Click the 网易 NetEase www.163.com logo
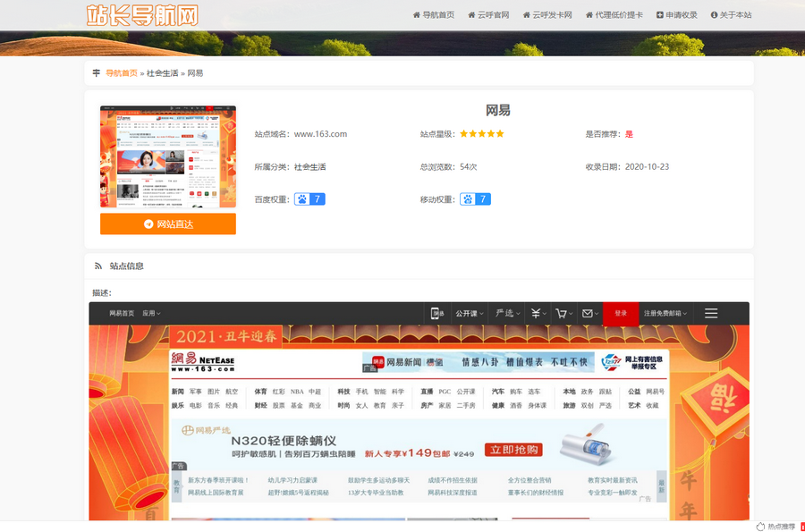Viewport: 805px width, 532px height. point(203,362)
